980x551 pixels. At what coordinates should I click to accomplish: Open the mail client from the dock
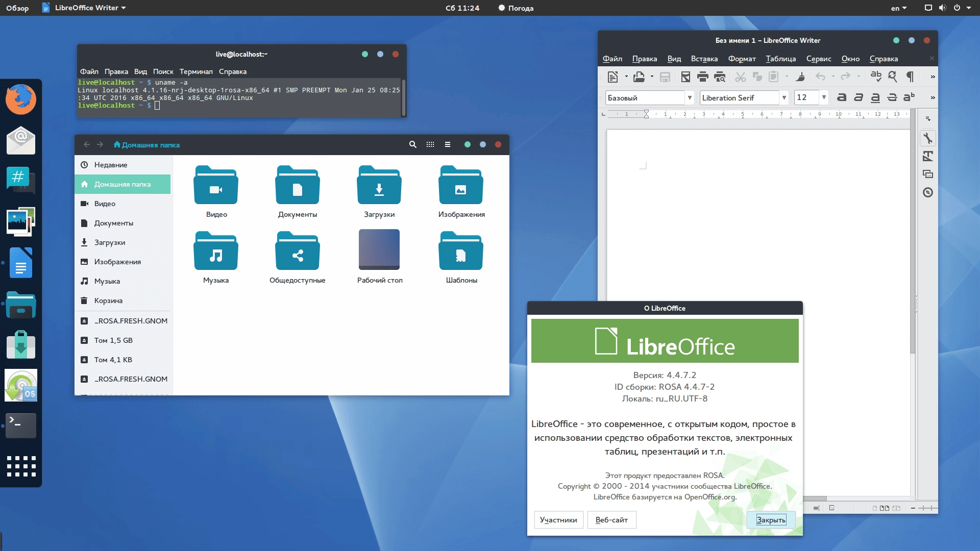pos(21,140)
